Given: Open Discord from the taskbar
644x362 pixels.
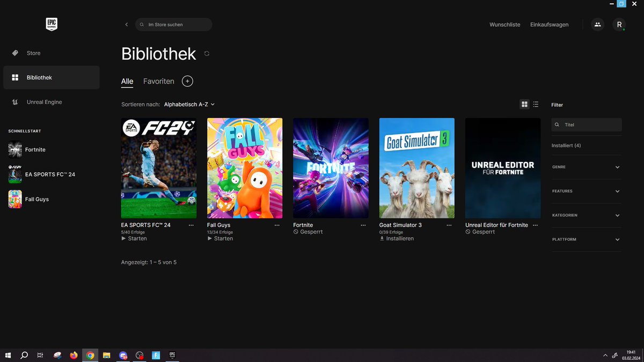Looking at the screenshot, I should (x=123, y=355).
